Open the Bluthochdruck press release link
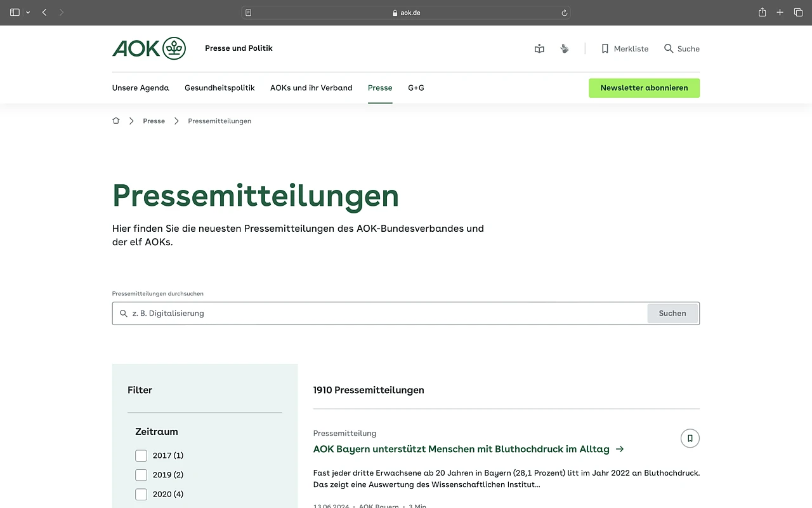812x508 pixels. pyautogui.click(x=461, y=449)
